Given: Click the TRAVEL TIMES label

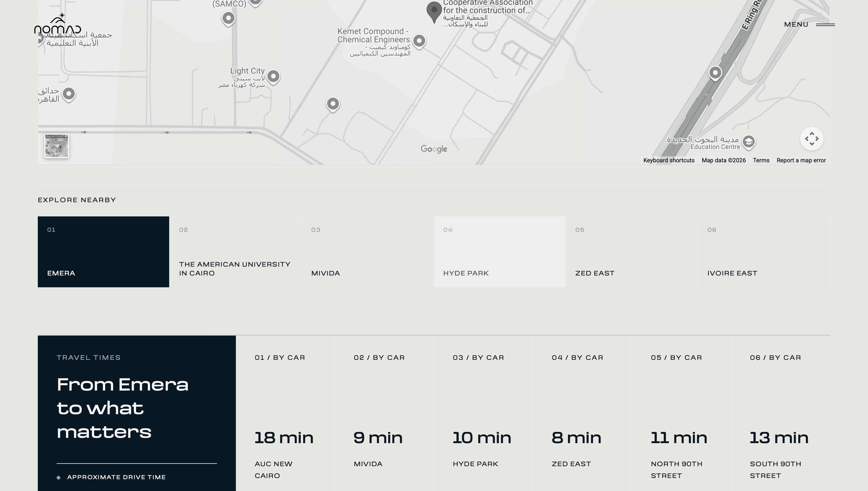Looking at the screenshot, I should click(89, 357).
